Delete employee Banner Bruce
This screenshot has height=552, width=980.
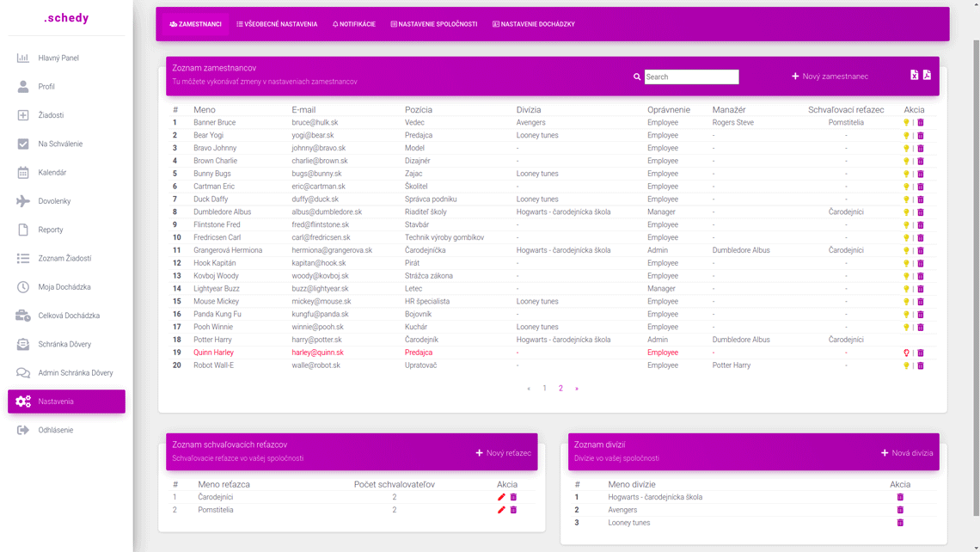click(921, 123)
